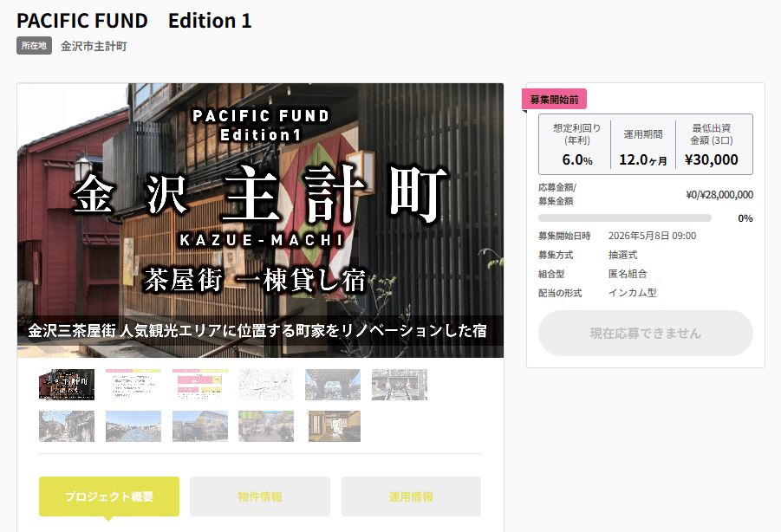Viewport: 781px width, 532px height.
Task: Open the 物件情報 tab
Action: [260, 496]
